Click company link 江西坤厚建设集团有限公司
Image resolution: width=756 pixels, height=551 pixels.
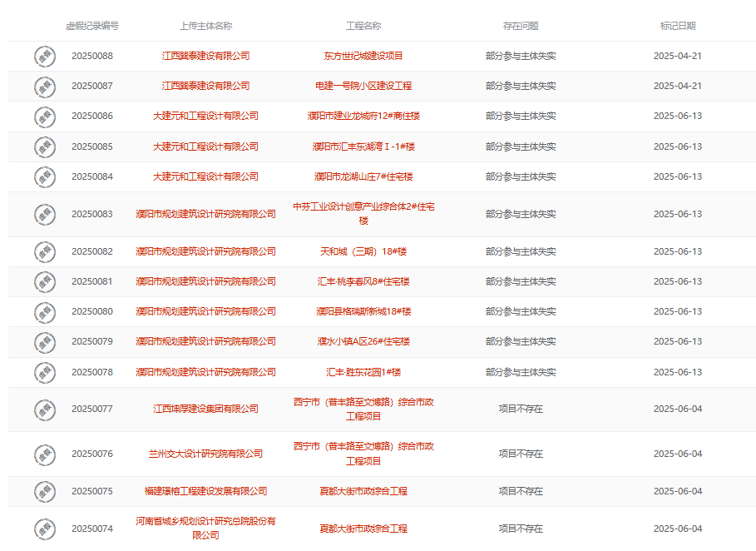(205, 409)
